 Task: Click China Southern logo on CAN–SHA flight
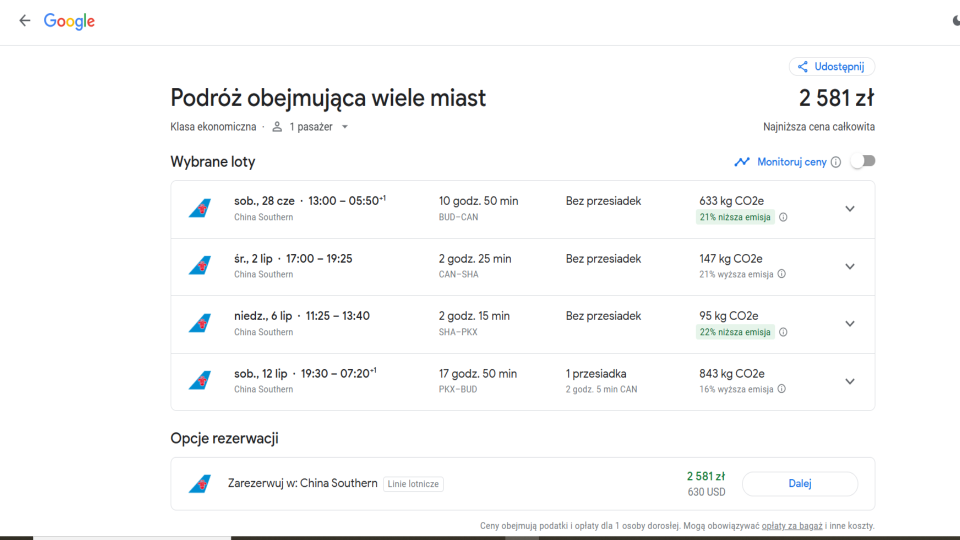(x=200, y=266)
